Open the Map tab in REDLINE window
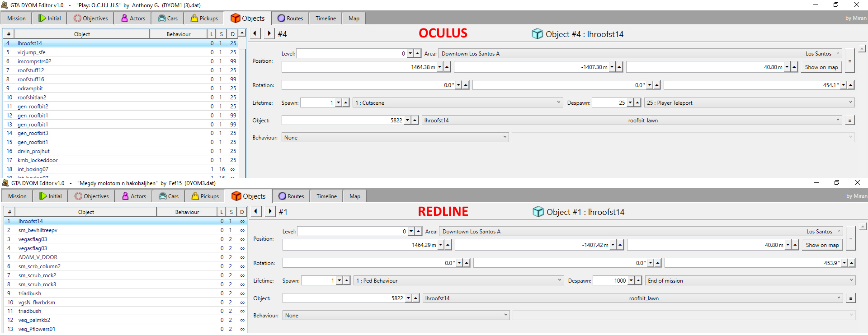 [x=355, y=196]
